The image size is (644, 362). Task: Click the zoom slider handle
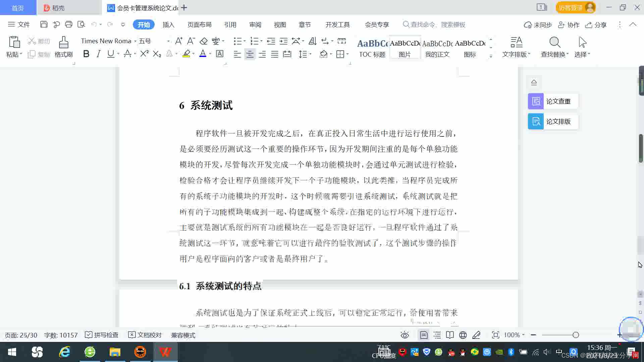[x=576, y=335]
